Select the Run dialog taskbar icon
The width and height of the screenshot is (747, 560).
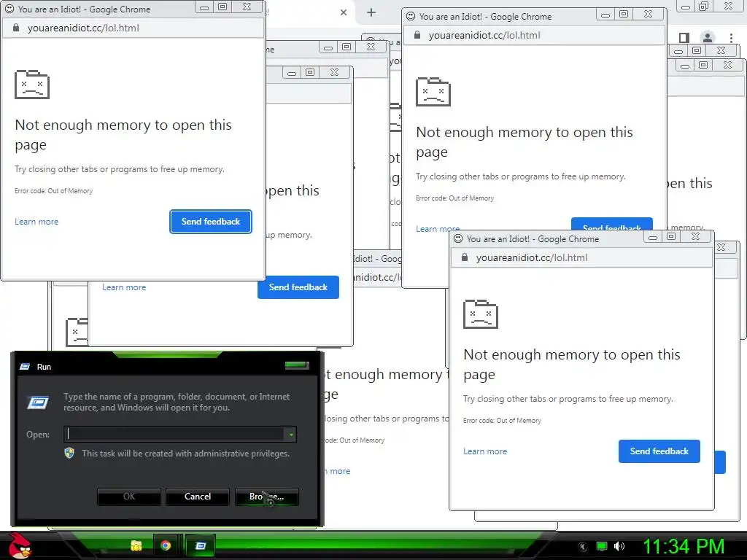200,545
